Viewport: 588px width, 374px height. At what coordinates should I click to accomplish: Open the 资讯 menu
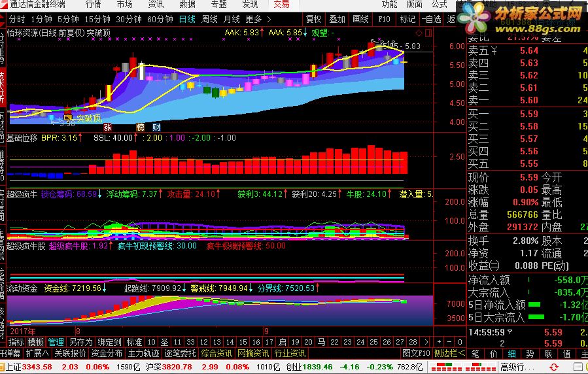click(x=156, y=5)
